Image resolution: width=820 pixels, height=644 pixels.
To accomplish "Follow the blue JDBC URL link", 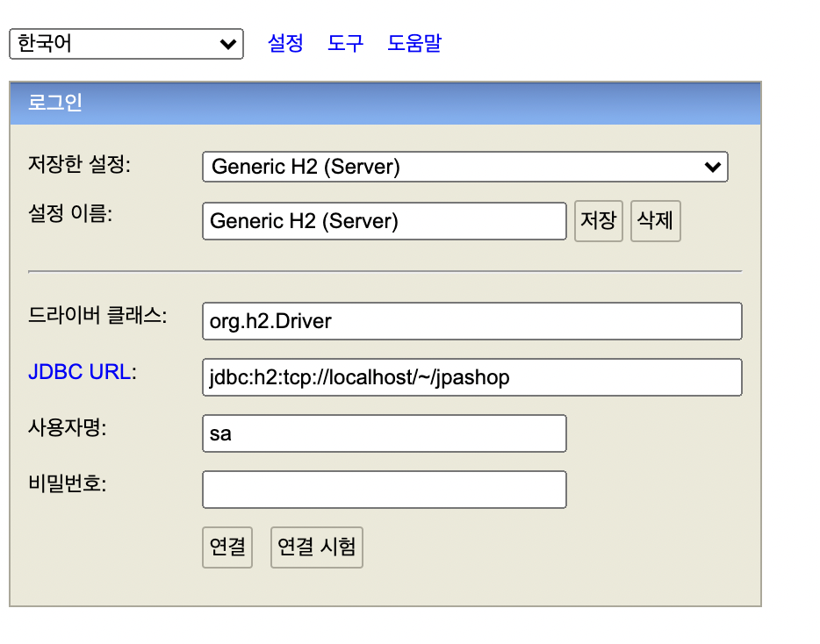I will 80,372.
